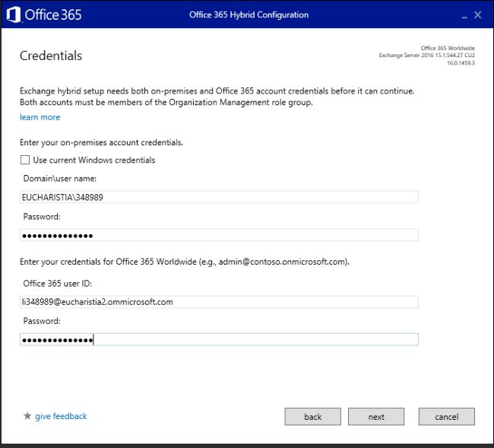Open the learn more link
Image resolution: width=494 pixels, height=448 pixels.
point(40,117)
